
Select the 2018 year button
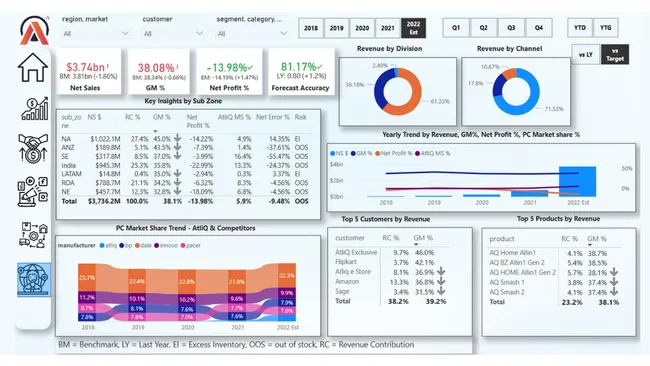(x=311, y=28)
